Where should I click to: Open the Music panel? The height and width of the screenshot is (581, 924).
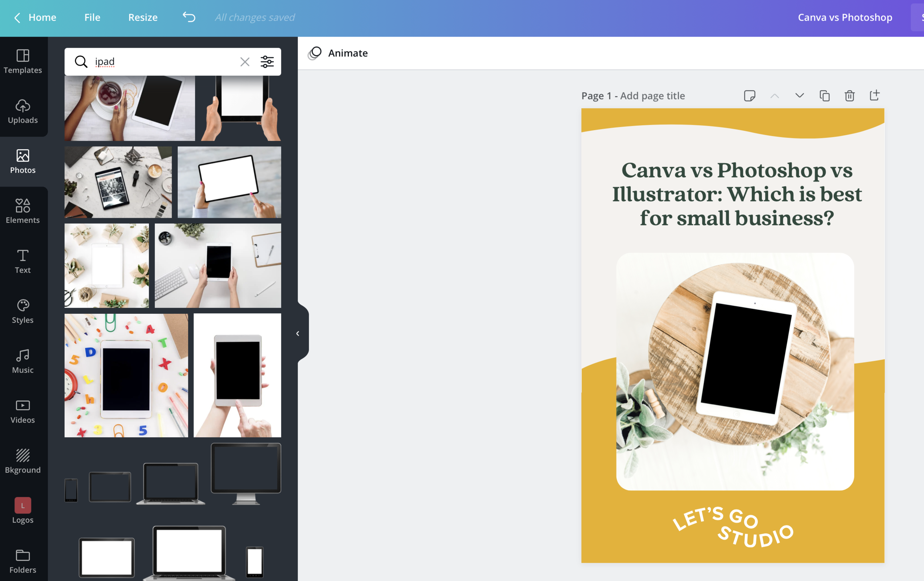tap(23, 361)
